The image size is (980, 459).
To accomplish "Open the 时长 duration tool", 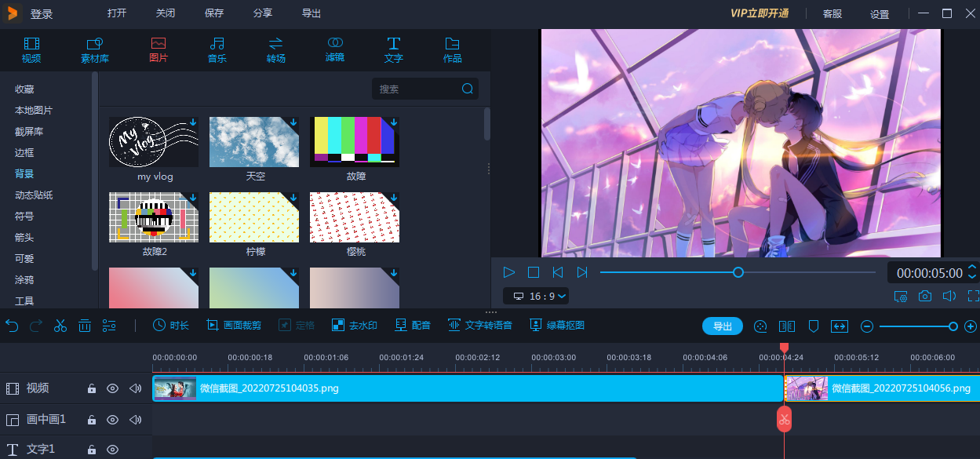I will (x=170, y=325).
